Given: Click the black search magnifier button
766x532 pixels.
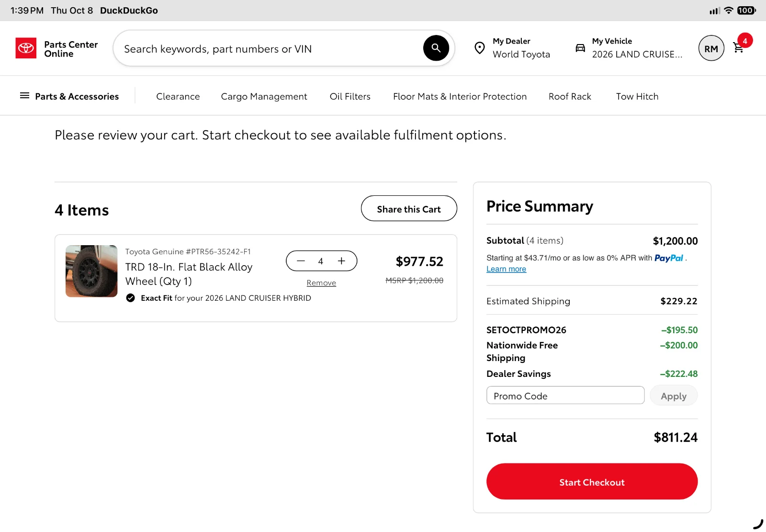Looking at the screenshot, I should pos(436,48).
